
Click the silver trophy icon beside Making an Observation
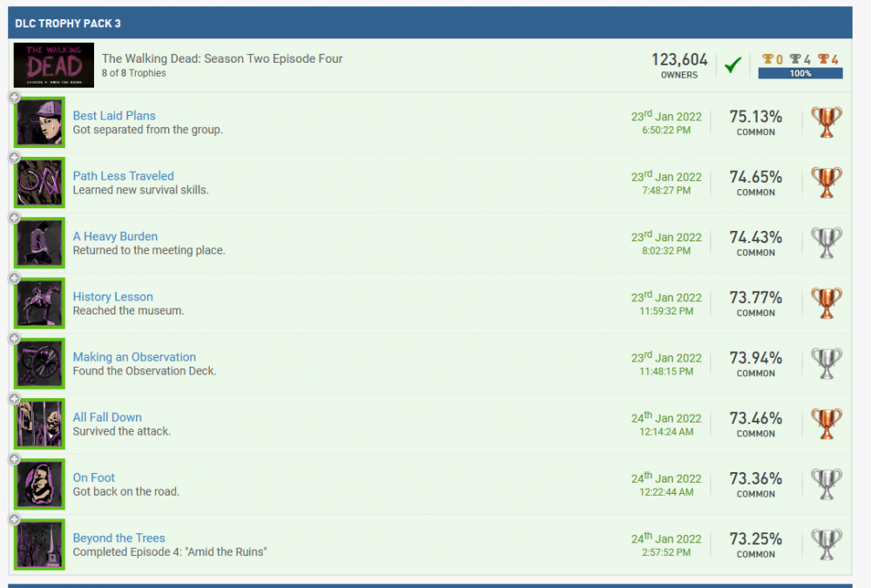point(826,362)
